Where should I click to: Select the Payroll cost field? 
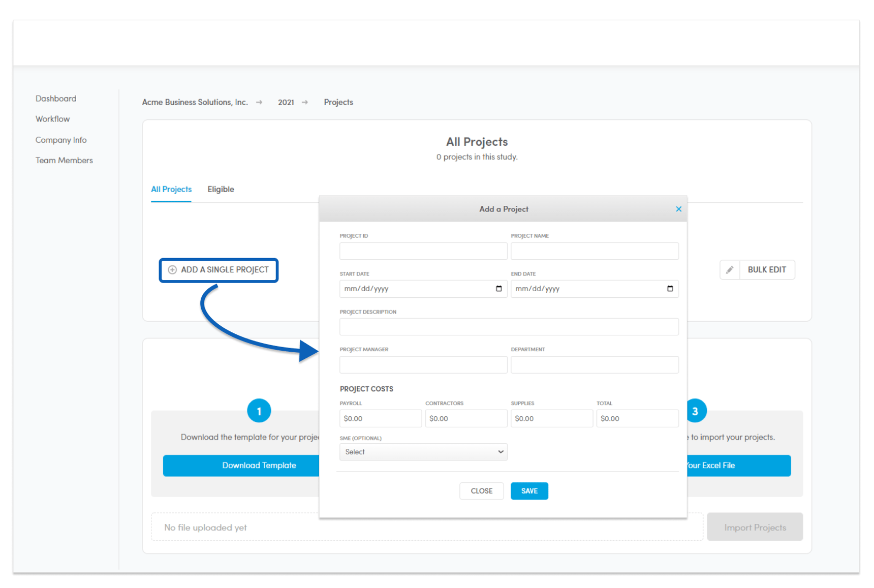(381, 418)
